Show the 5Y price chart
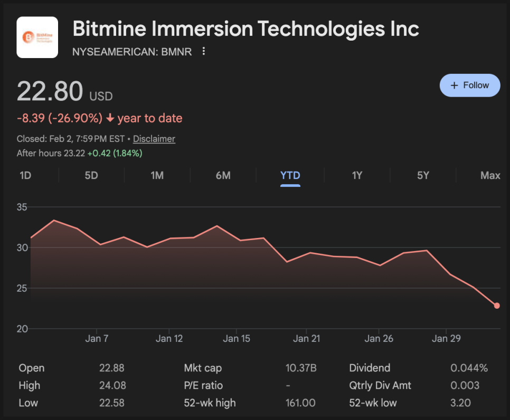 click(x=423, y=175)
